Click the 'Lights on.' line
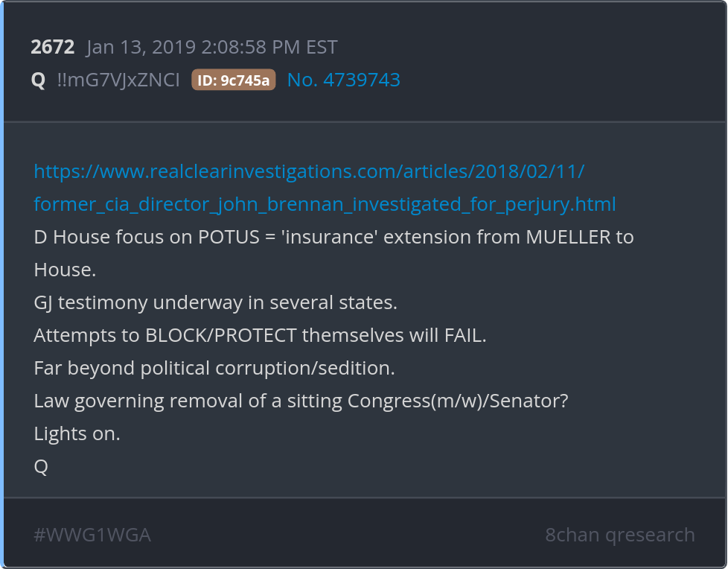This screenshot has height=569, width=728. pyautogui.click(x=77, y=433)
